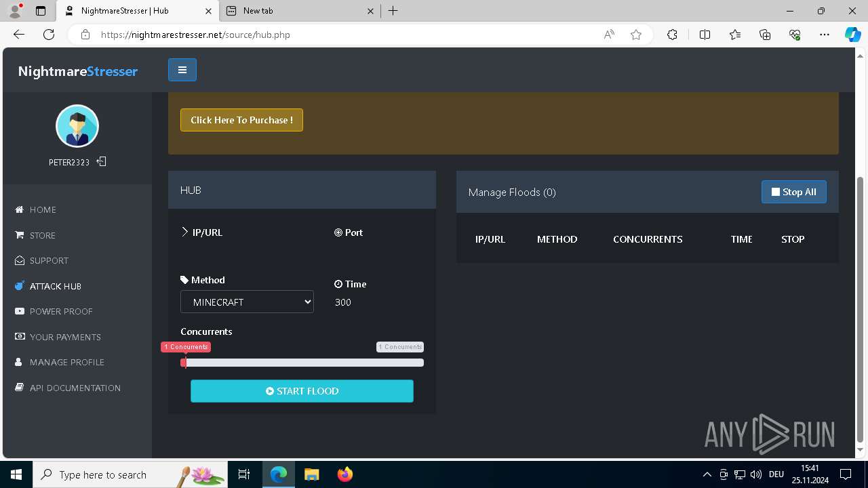Image resolution: width=868 pixels, height=488 pixels.
Task: Click the 'Manage Floods (0)' heading
Action: pos(512,192)
